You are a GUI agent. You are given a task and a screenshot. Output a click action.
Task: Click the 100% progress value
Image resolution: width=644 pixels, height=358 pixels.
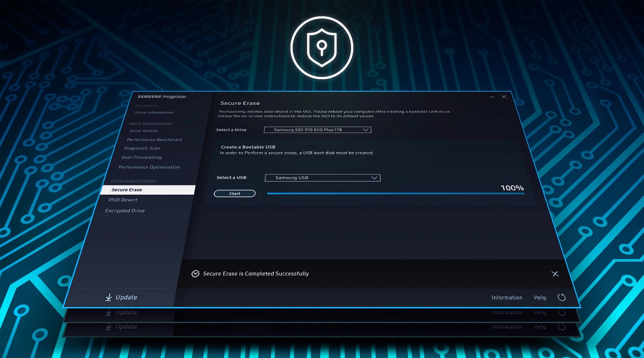click(512, 188)
